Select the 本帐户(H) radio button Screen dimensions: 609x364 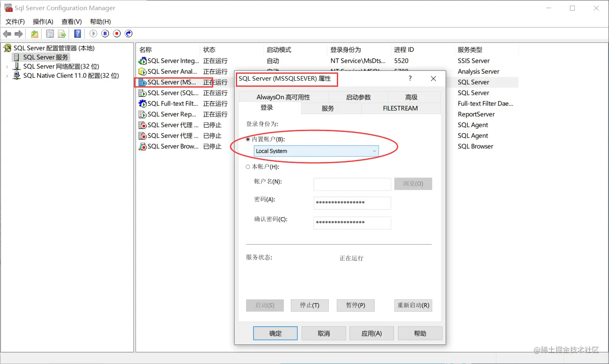click(x=248, y=167)
